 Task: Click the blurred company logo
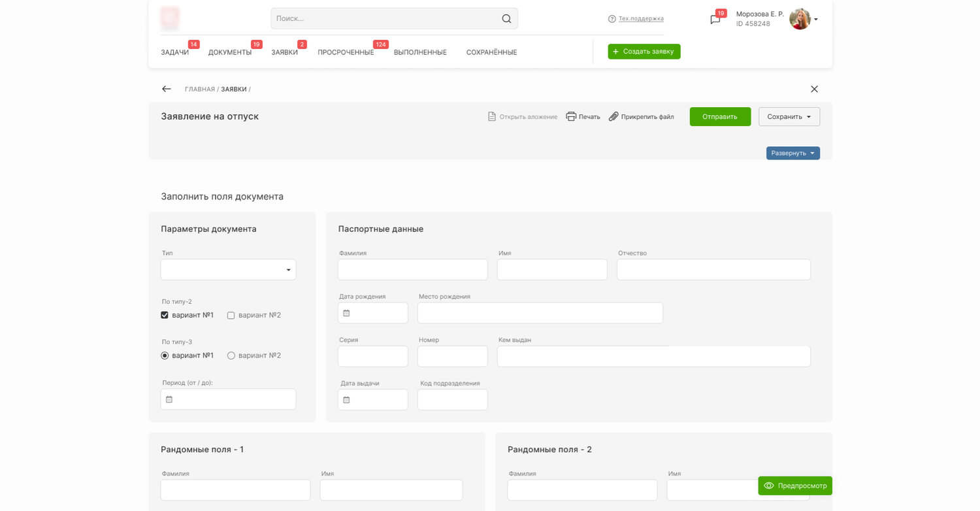click(x=170, y=18)
